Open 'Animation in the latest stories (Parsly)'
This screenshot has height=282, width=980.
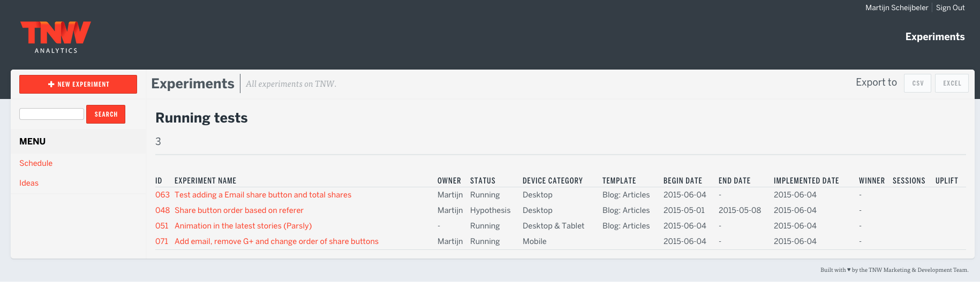click(x=243, y=226)
